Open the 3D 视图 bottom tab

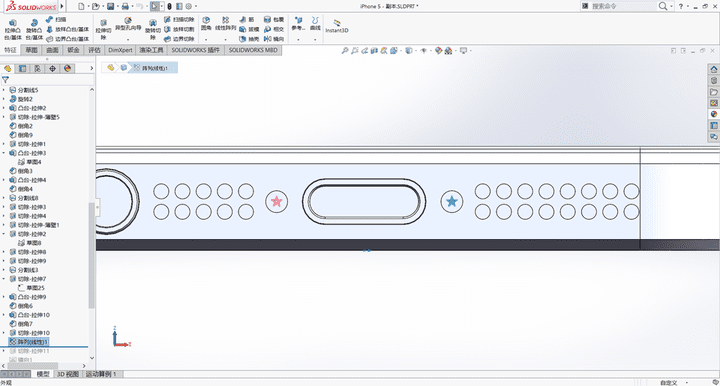[x=67, y=374]
